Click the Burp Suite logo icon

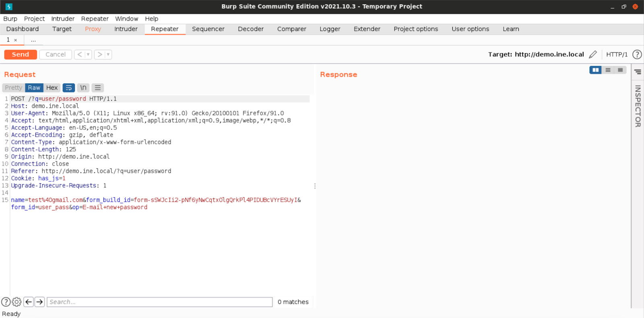point(9,6)
